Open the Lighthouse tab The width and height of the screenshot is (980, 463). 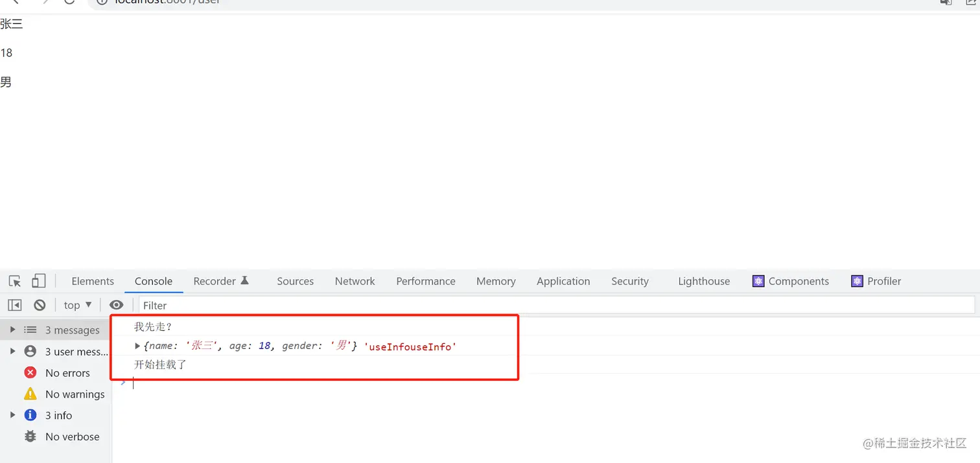click(704, 281)
